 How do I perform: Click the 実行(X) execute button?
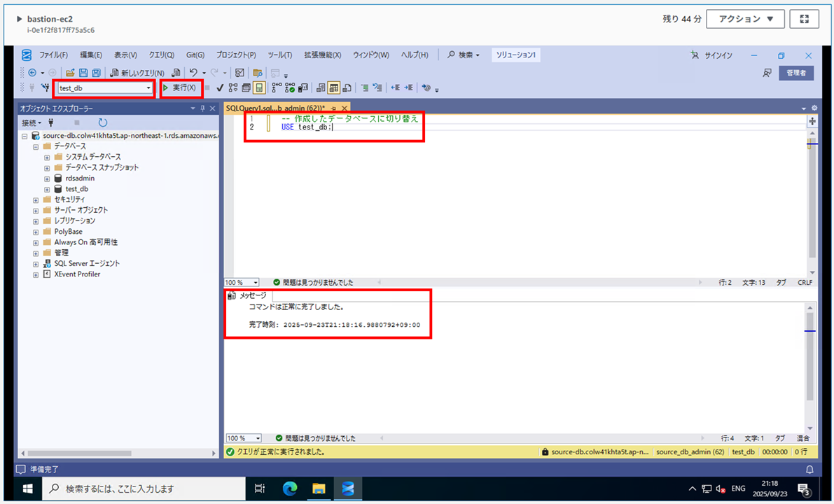tap(180, 87)
